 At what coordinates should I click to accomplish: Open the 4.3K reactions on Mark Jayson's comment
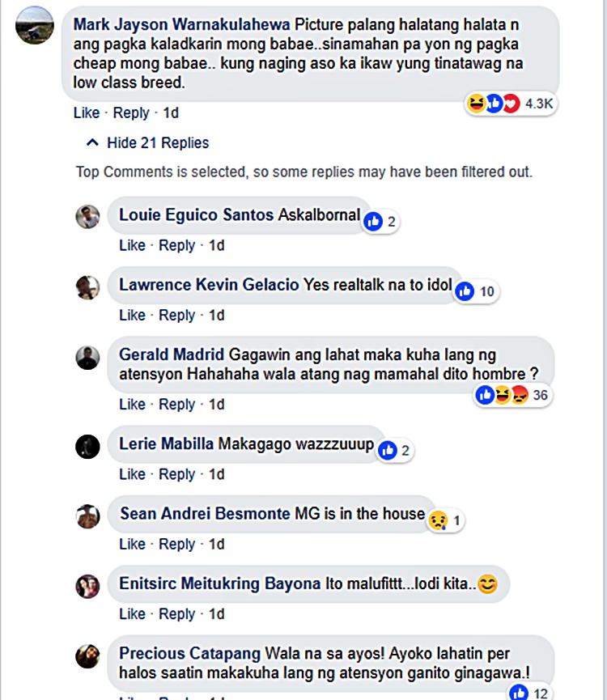511,104
